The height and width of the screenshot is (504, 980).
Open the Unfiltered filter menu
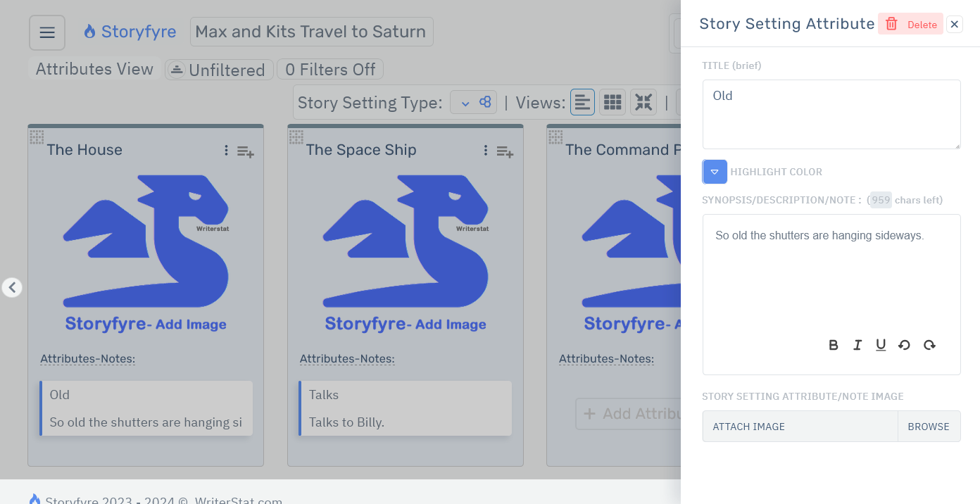pos(218,69)
